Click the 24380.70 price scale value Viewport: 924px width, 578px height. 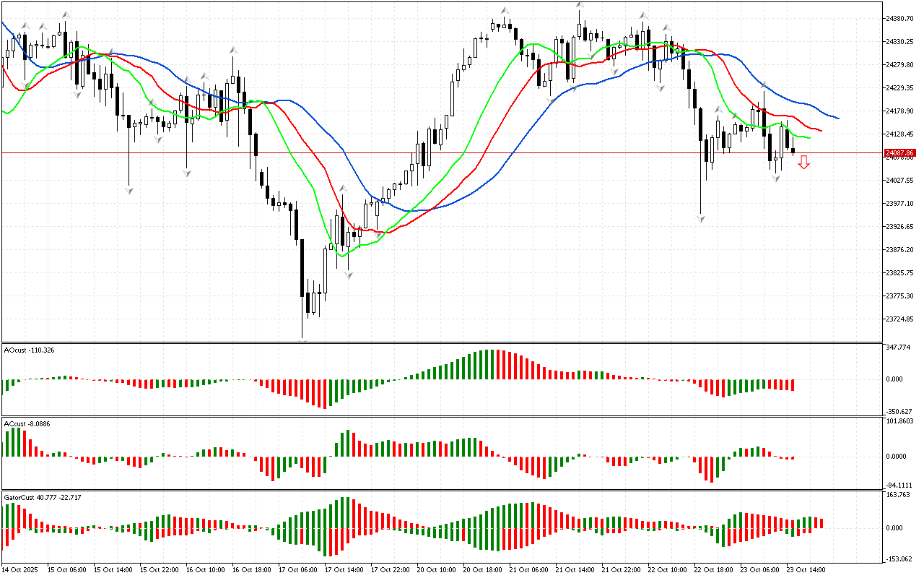[899, 19]
